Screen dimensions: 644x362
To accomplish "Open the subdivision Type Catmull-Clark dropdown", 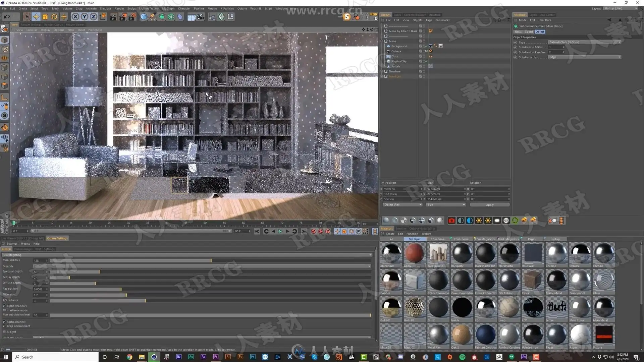I will 585,42.
